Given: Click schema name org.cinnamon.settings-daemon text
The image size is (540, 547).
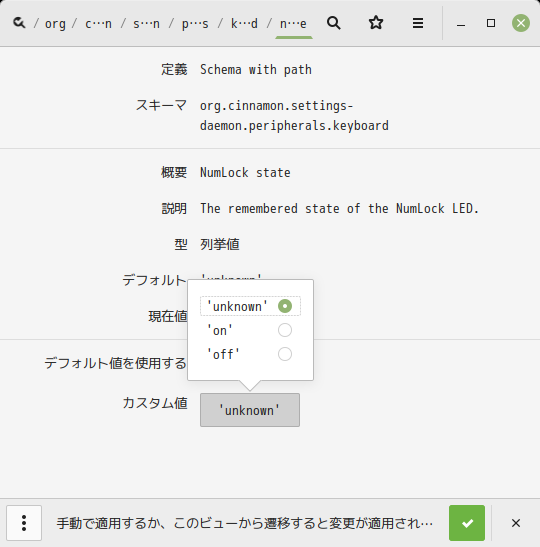Looking at the screenshot, I should pyautogui.click(x=294, y=115).
